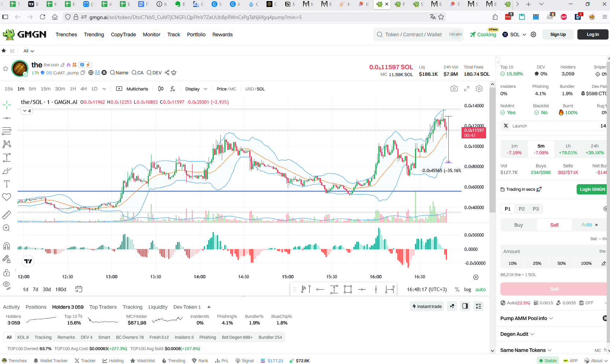The width and height of the screenshot is (610, 364).
Task: Take a chart snapshot with camera icon
Action: pos(454,89)
